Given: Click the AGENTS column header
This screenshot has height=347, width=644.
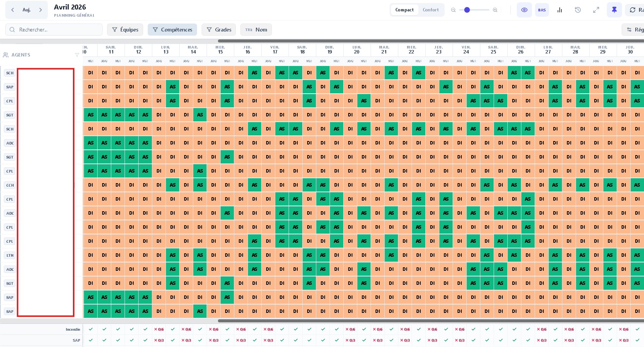Looking at the screenshot, I should click(x=21, y=55).
